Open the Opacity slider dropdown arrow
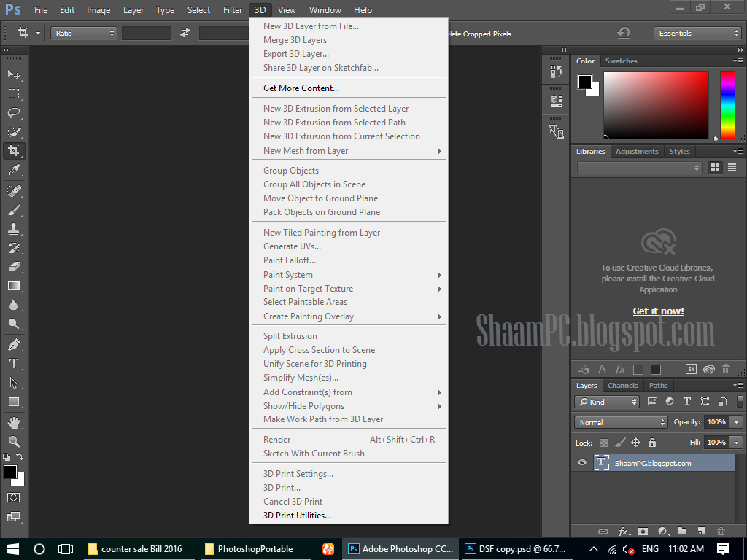This screenshot has width=747, height=560. pos(737,422)
